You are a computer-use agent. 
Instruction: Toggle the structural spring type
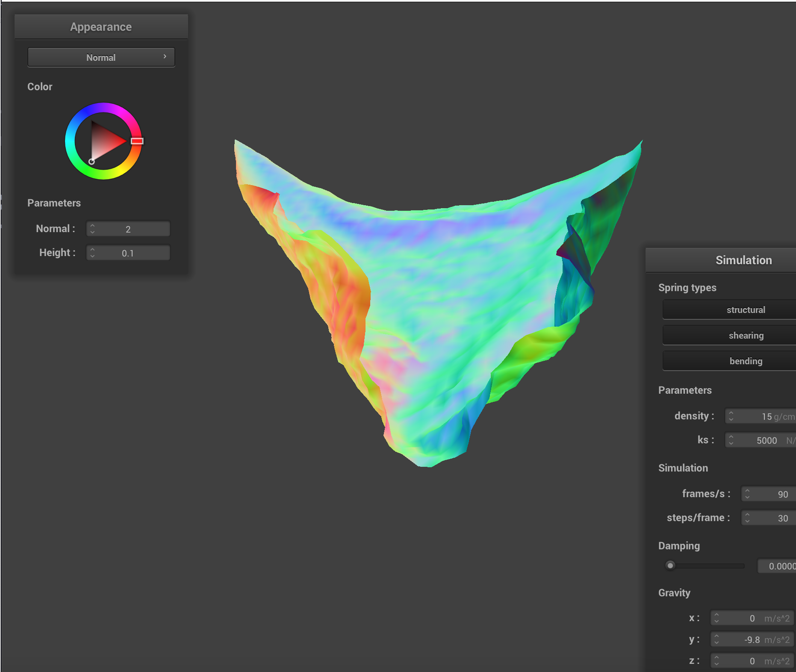[x=729, y=309]
